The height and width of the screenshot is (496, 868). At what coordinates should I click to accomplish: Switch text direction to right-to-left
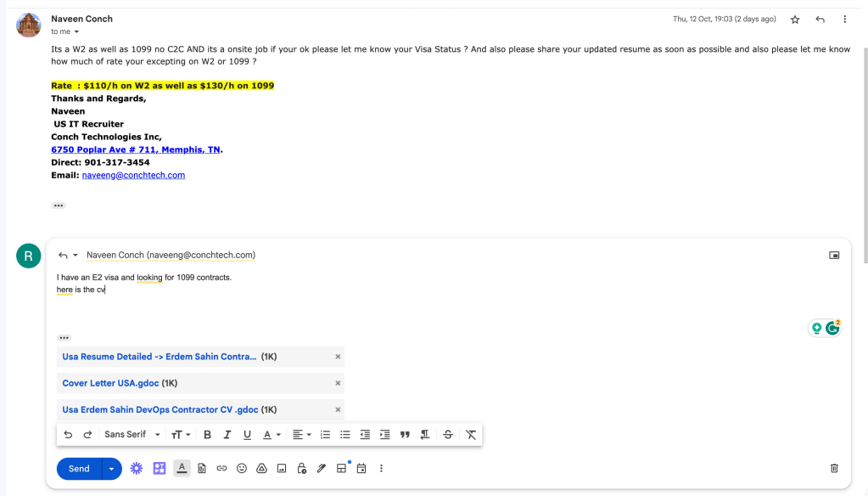(424, 435)
